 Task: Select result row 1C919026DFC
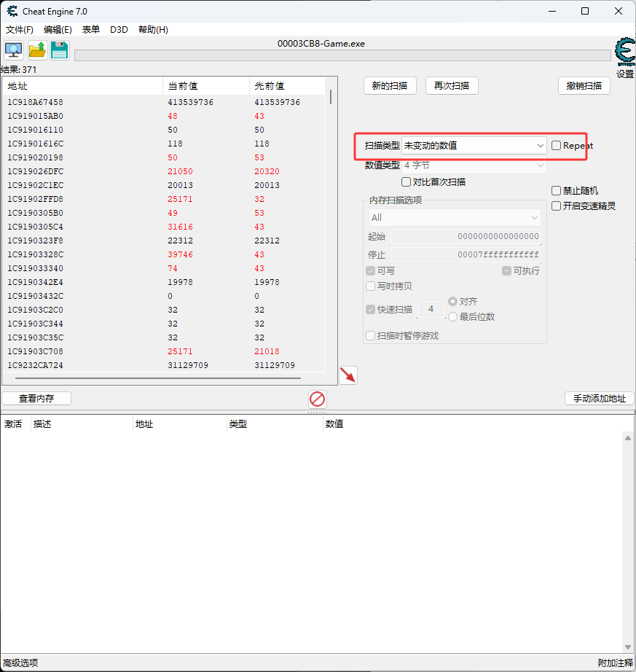click(x=164, y=171)
